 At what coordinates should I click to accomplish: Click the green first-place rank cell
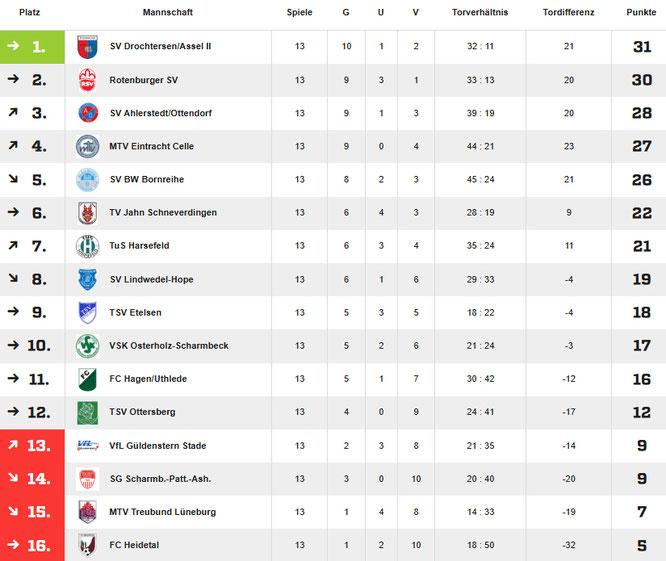click(32, 47)
